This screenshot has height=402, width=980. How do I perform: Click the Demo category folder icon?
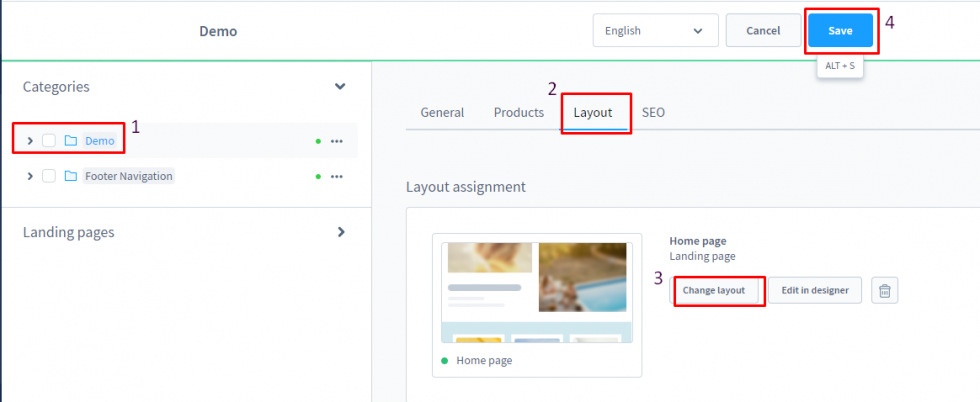click(71, 141)
